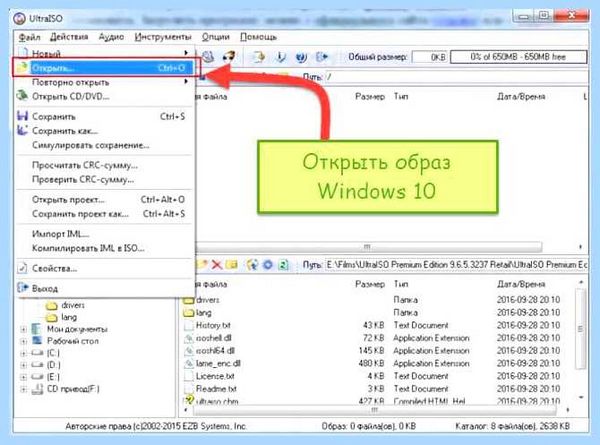Choose Симулировать сохранение... menu entry
600x445 pixels.
pos(106,145)
